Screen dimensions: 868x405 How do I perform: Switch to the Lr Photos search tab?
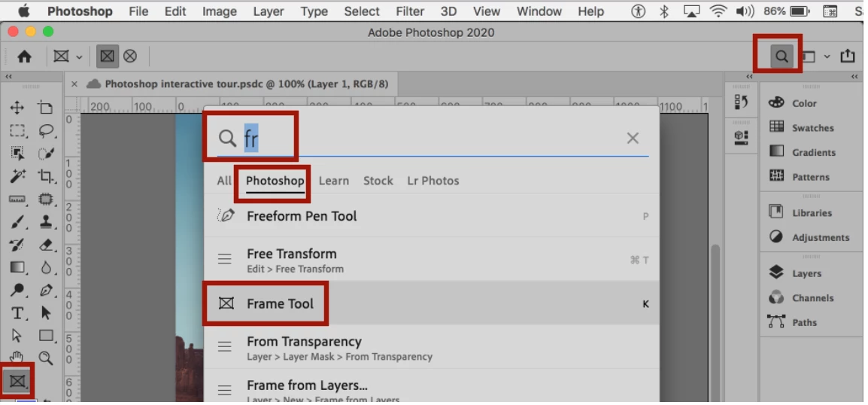pyautogui.click(x=433, y=181)
